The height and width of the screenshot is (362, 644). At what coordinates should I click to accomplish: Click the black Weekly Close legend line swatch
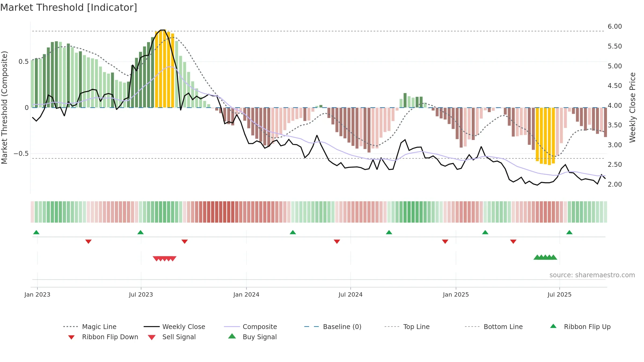point(152,327)
